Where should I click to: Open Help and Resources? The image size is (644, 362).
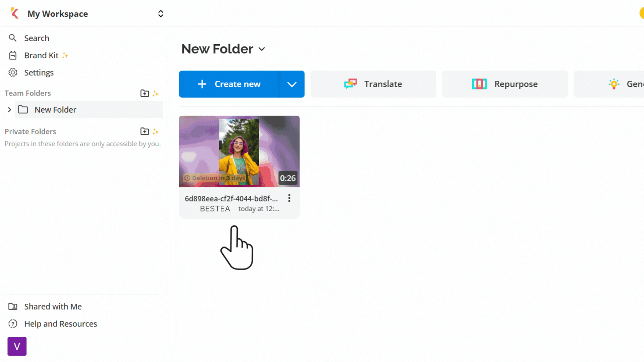[60, 324]
